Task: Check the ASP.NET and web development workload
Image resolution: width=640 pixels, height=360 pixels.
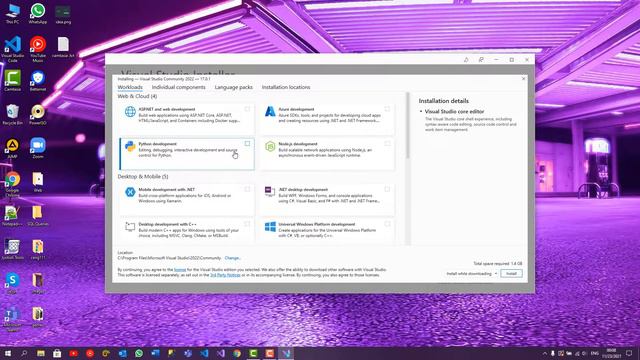Action: click(x=247, y=109)
